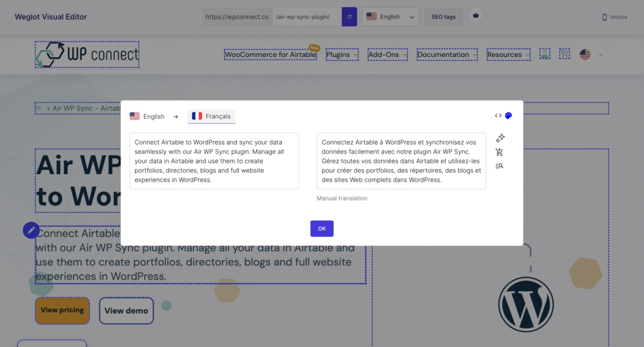Click the WordPress logo illustration
The width and height of the screenshot is (644, 347).
tap(526, 304)
